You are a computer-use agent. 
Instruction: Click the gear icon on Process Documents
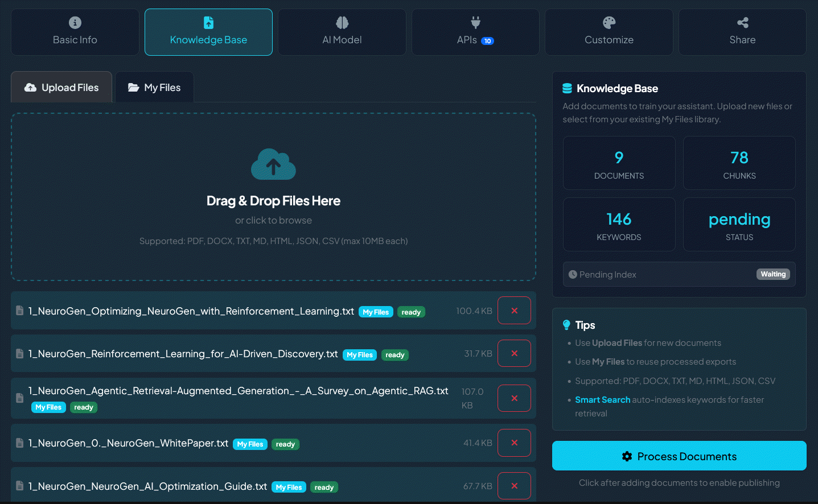coord(627,456)
